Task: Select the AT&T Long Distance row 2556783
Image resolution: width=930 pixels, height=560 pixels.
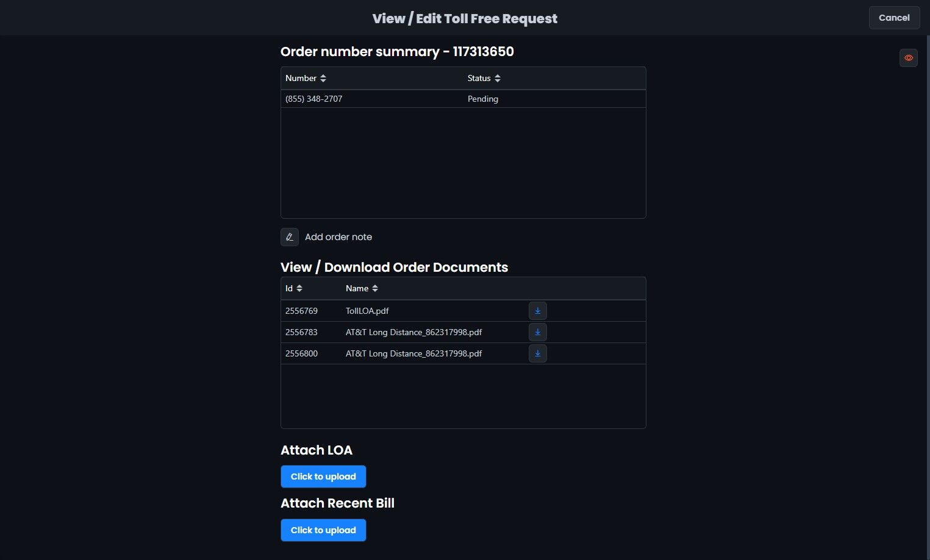Action: (x=413, y=332)
